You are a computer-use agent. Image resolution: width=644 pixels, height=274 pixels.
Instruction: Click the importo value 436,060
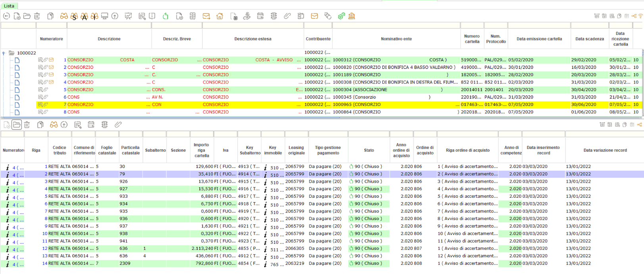coord(204,256)
